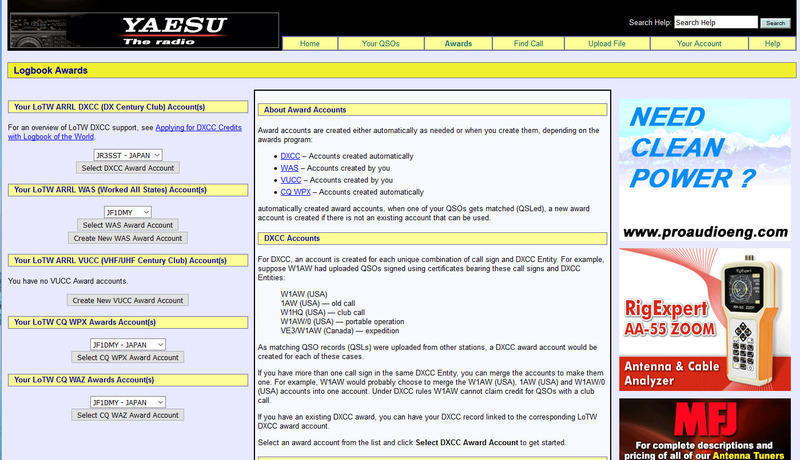Screen dimensions: 800x460
Task: Focus the Search Help input field
Action: 715,22
